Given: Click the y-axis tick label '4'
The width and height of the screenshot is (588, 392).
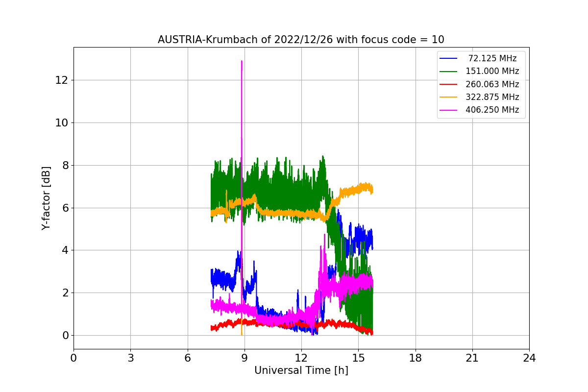Looking at the screenshot, I should pos(65,250).
